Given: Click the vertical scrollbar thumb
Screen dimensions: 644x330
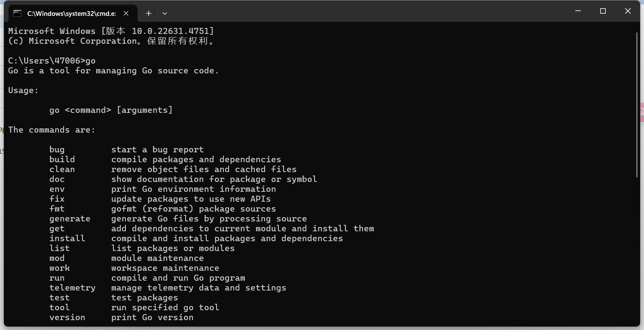Looking at the screenshot, I should pos(637,103).
